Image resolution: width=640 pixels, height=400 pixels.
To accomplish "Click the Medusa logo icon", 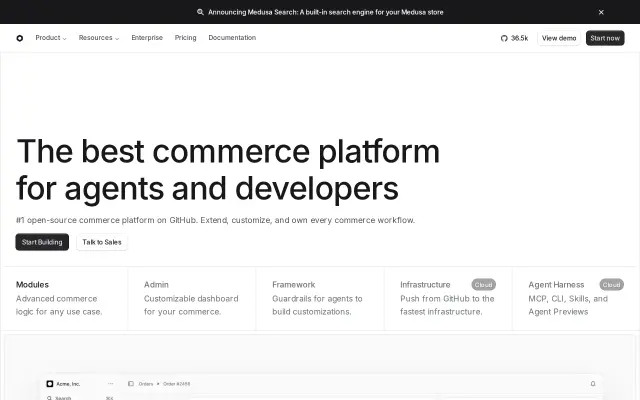I will tap(20, 38).
